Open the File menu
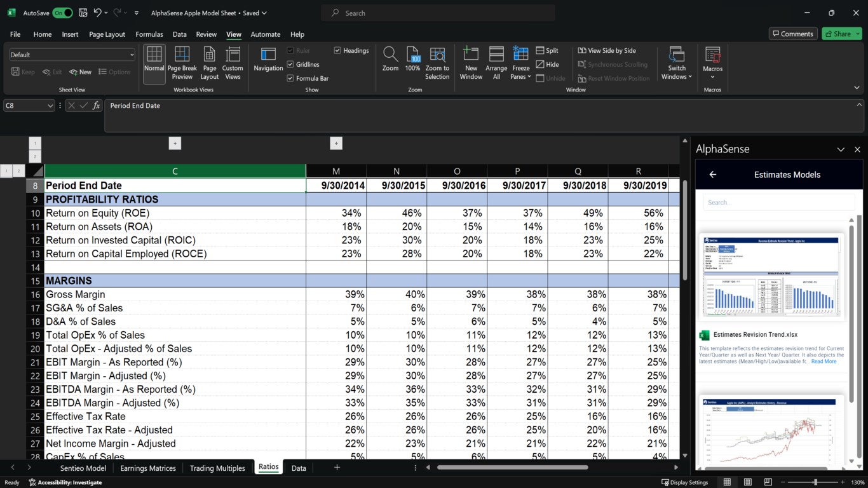This screenshot has height=488, width=868. coord(15,34)
